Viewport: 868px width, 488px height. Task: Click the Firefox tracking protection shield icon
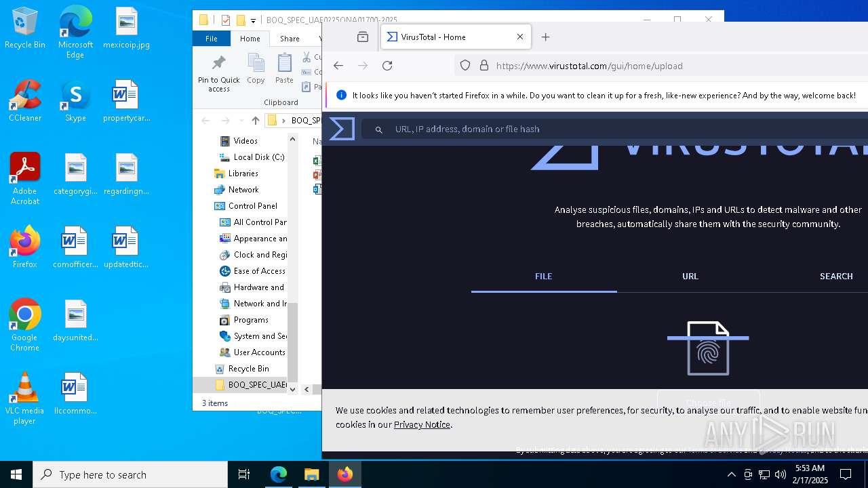point(465,66)
